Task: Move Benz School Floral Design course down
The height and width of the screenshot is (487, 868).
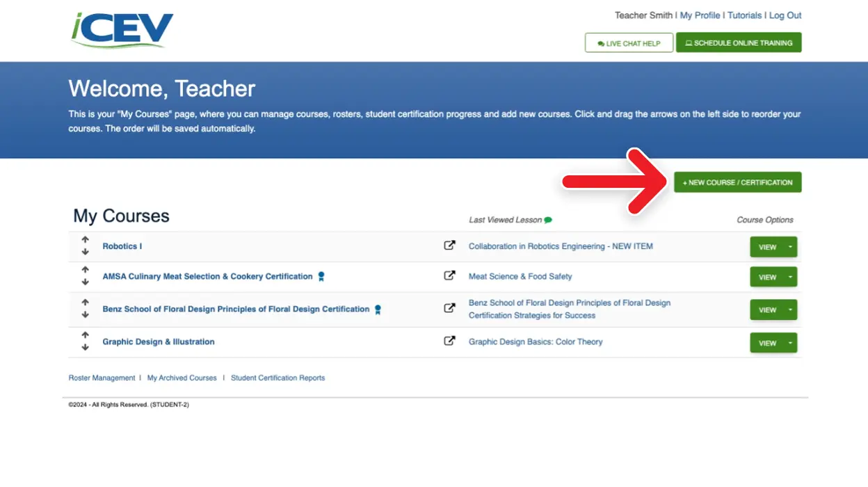Action: [x=85, y=314]
